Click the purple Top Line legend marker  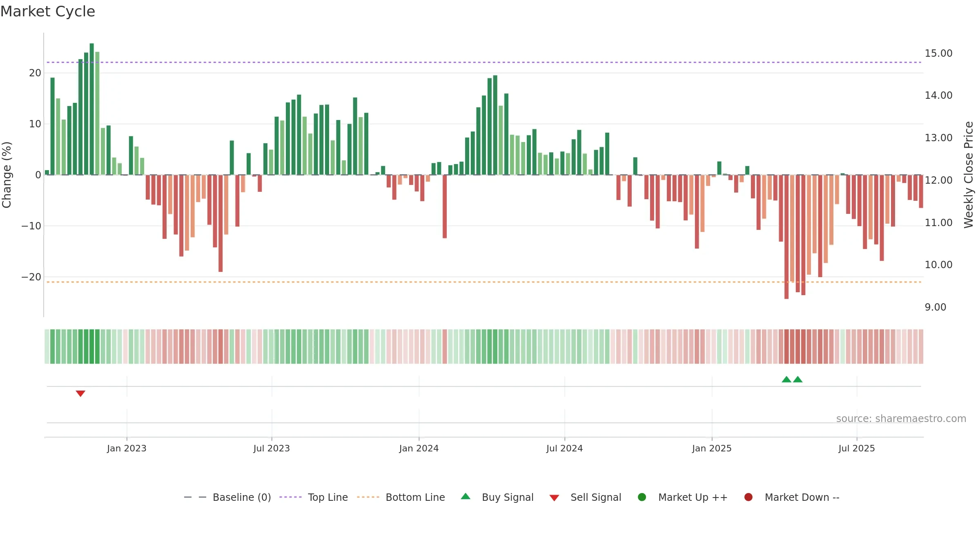point(290,497)
